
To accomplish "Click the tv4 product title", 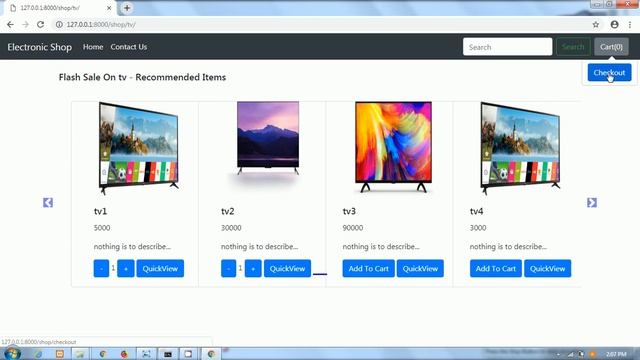I will coord(476,211).
